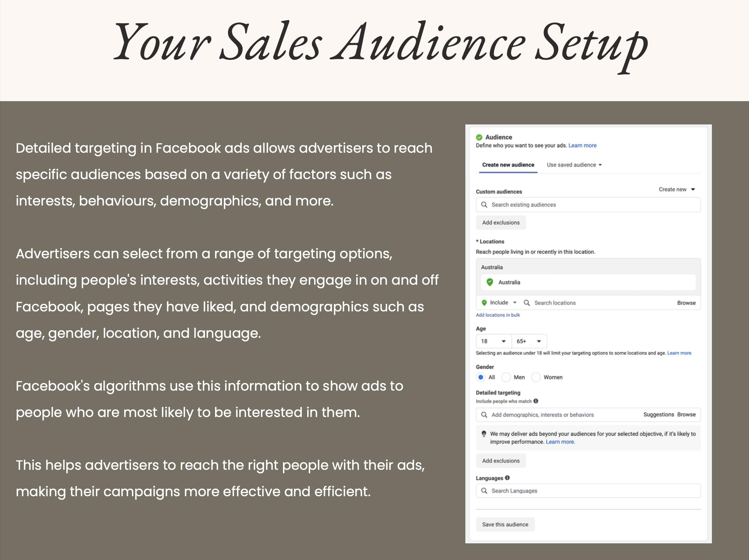Switch to Create new audience tab
Image resolution: width=749 pixels, height=560 pixels.
(x=508, y=165)
